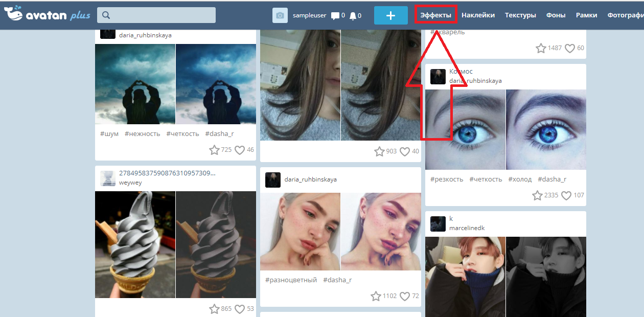Open the Наклейки menu item
644x317 pixels.
tap(478, 15)
